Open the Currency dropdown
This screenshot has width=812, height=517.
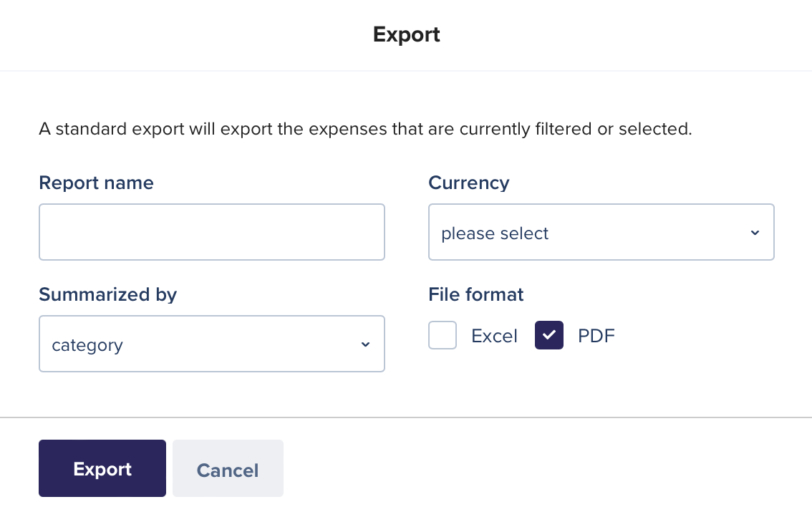[601, 232]
